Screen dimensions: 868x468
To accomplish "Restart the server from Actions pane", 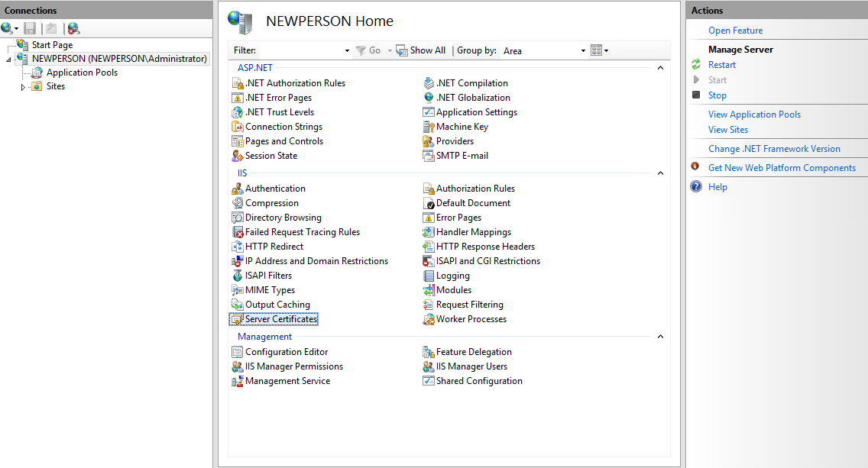I will point(721,64).
